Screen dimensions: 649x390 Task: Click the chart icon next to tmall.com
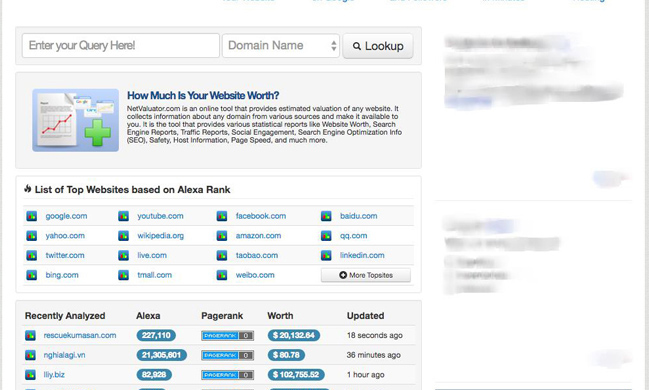(x=123, y=275)
